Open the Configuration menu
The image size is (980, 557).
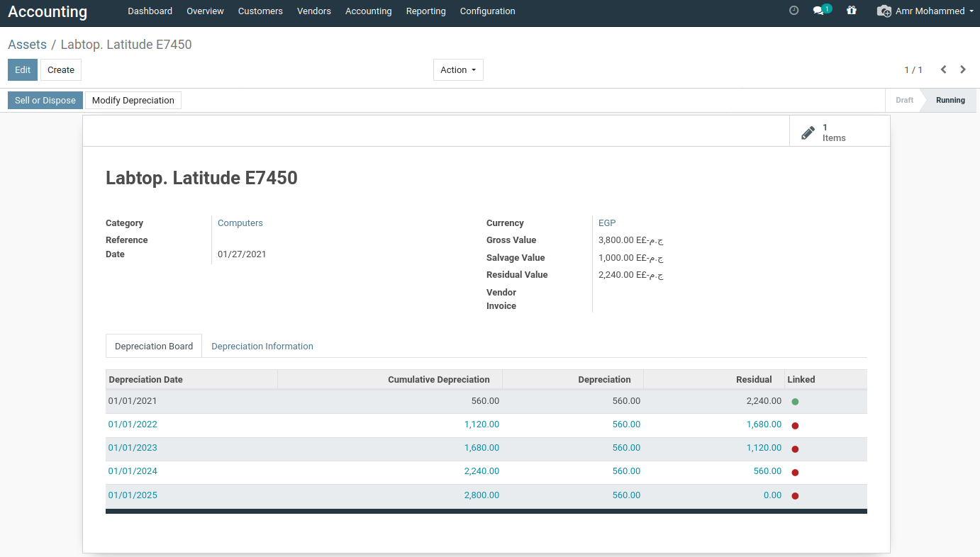[488, 11]
